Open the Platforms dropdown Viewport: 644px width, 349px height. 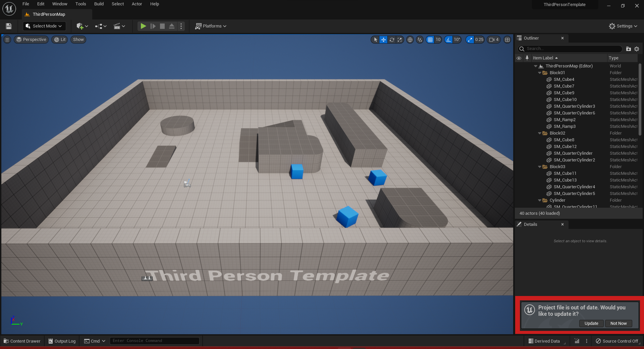click(211, 26)
